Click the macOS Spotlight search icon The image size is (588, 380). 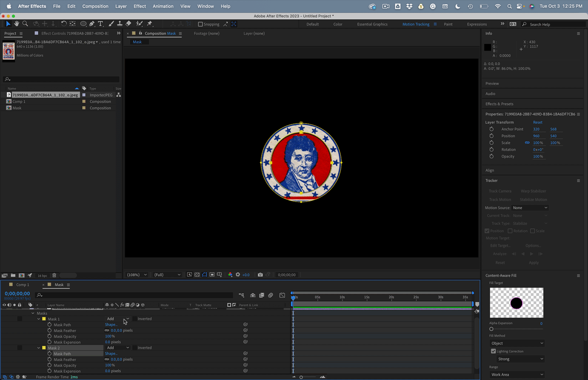click(x=509, y=6)
